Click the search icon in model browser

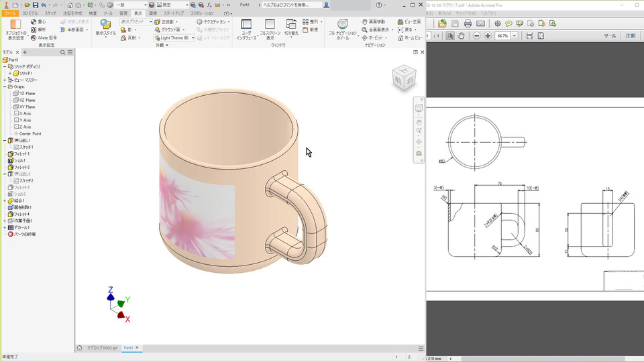tap(62, 52)
